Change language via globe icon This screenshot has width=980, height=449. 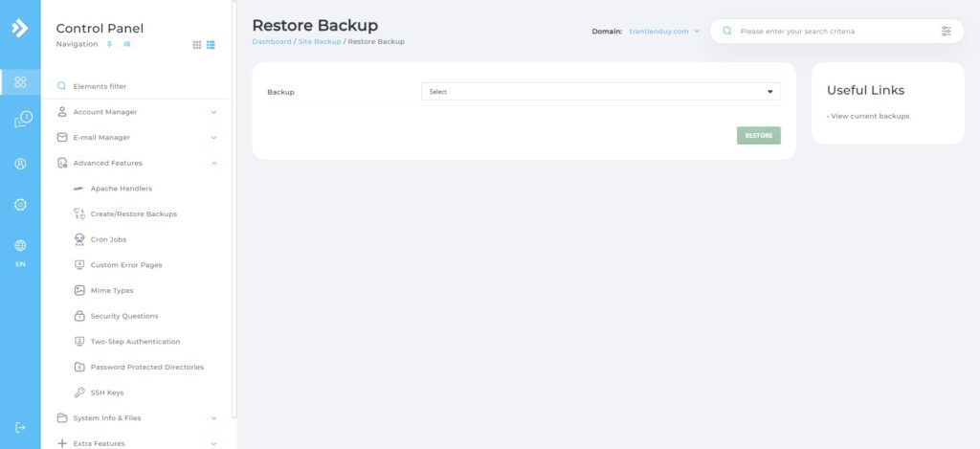[20, 246]
